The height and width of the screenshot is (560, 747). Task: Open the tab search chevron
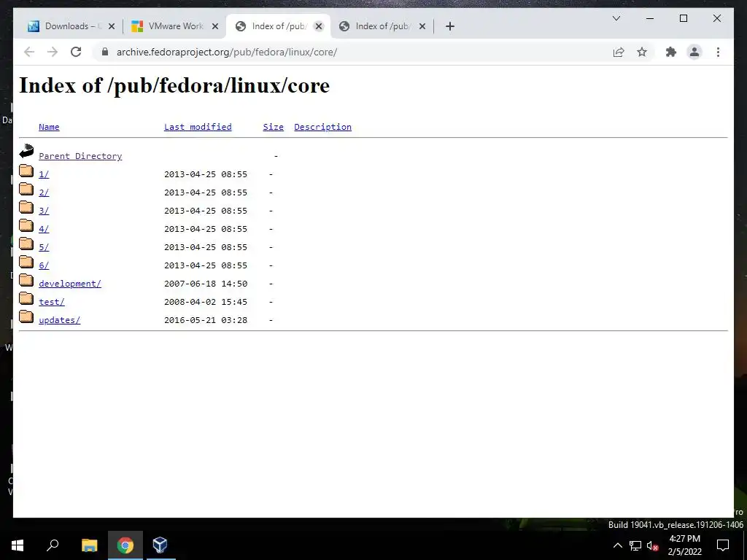[x=616, y=18]
